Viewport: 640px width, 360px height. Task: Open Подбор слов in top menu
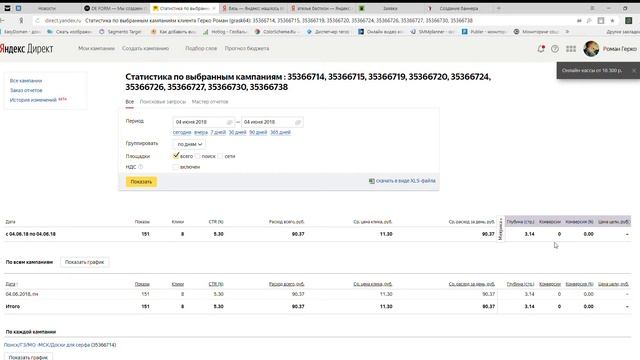tap(201, 48)
